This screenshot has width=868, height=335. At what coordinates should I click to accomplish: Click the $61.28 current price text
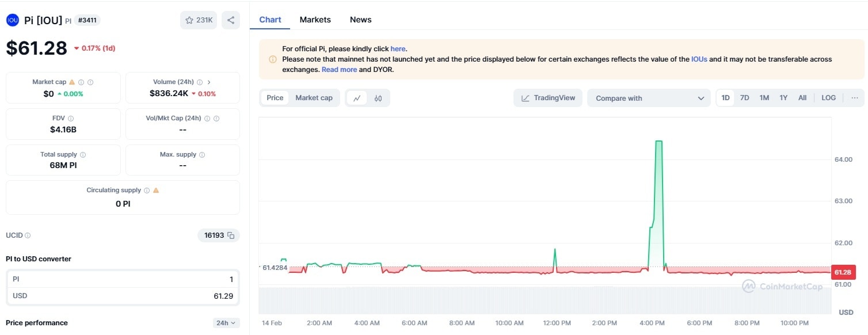click(x=37, y=48)
